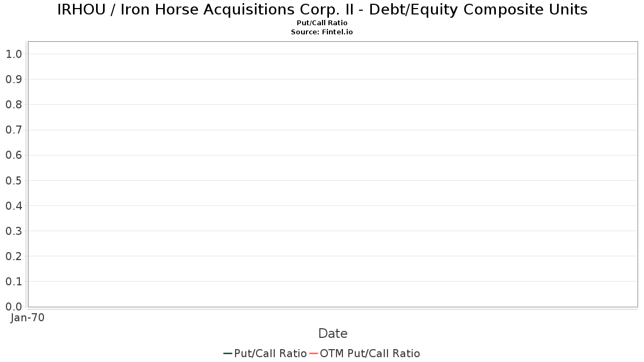Open the Source: Fintel.io text
This screenshot has width=644, height=362.
point(322,32)
